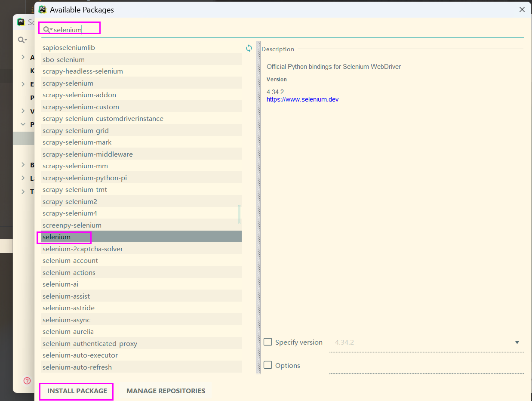Select selenium-2captcha-solver package
Image resolution: width=532 pixels, height=401 pixels.
coord(141,249)
